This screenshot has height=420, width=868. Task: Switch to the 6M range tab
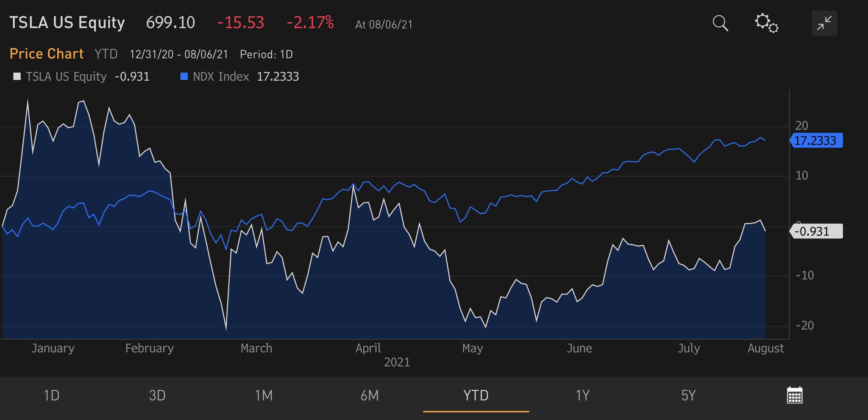click(370, 395)
